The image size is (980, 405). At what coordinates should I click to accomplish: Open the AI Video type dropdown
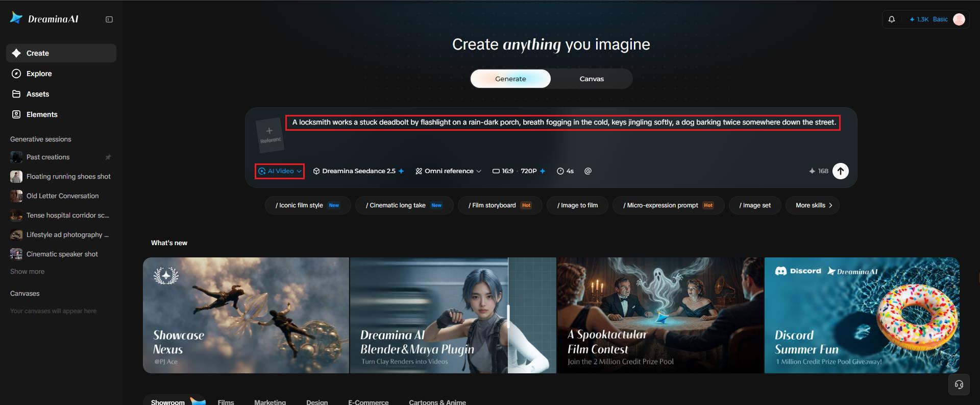(x=280, y=171)
